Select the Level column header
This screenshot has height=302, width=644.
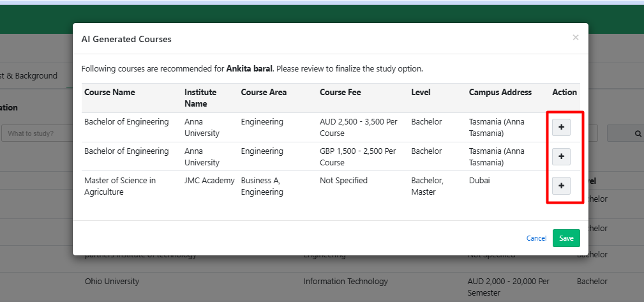421,92
